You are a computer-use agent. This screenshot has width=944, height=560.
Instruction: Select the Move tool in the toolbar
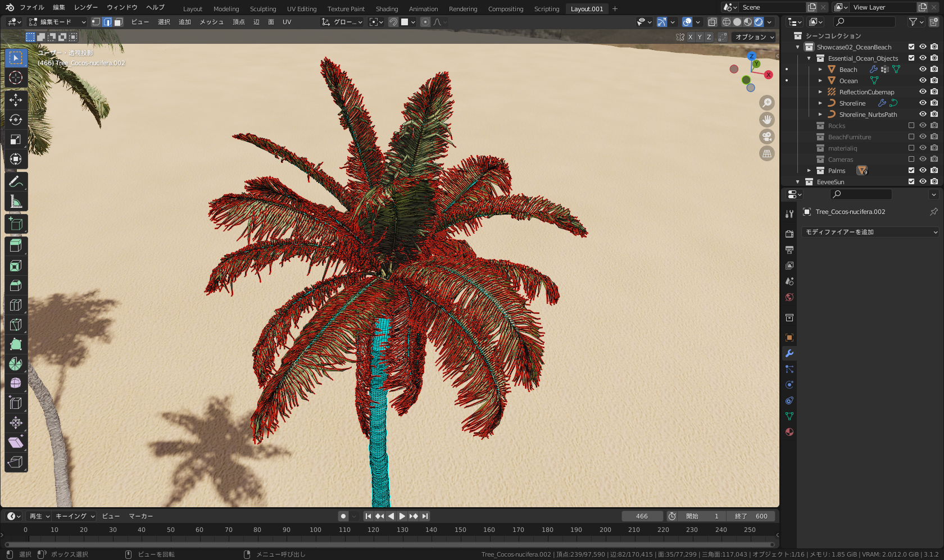click(16, 100)
